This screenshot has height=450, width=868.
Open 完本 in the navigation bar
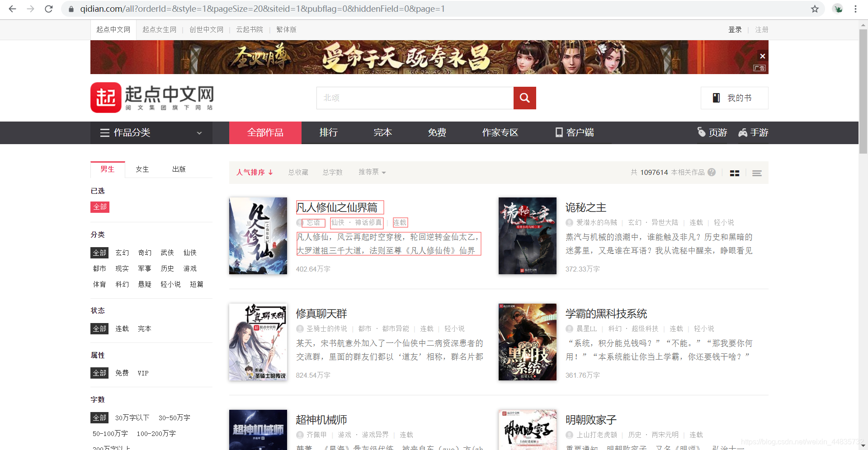pyautogui.click(x=383, y=132)
